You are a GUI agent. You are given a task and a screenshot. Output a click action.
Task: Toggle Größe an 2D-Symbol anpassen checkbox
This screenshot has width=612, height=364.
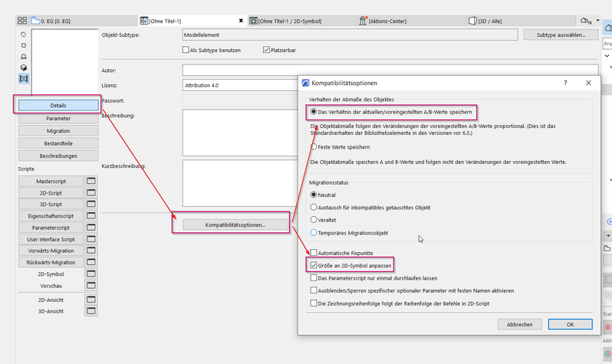click(x=314, y=265)
